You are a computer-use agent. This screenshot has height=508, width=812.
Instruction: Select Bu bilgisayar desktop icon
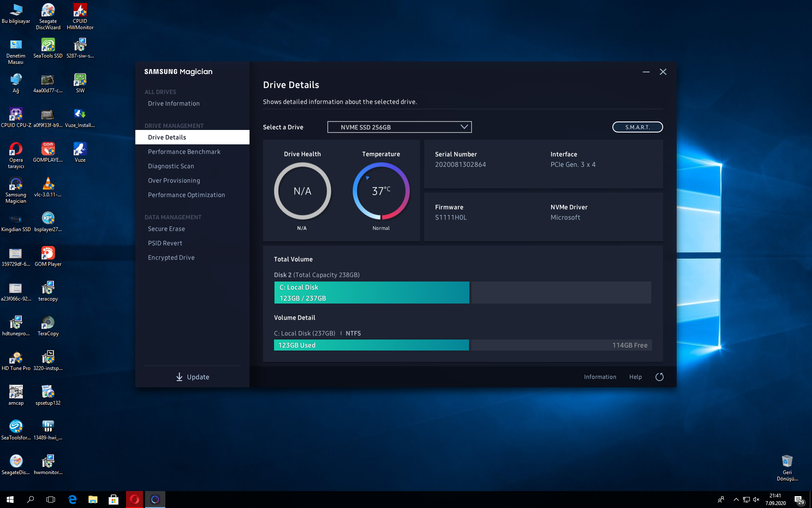tap(16, 14)
